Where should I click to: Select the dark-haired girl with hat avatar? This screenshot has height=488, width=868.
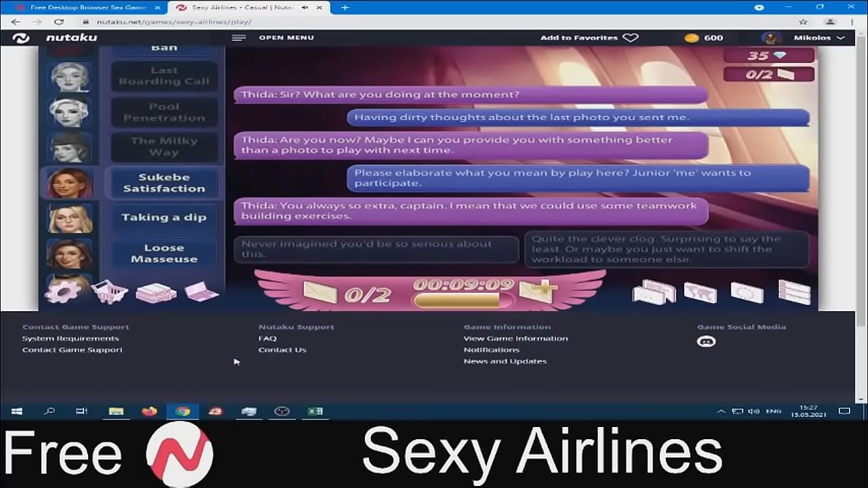pos(69,147)
